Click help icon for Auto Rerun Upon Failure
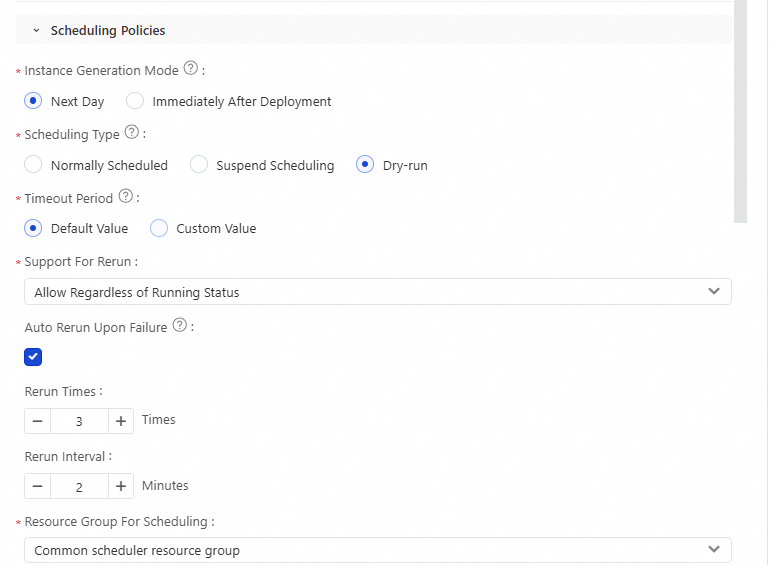This screenshot has width=769, height=565. point(180,326)
